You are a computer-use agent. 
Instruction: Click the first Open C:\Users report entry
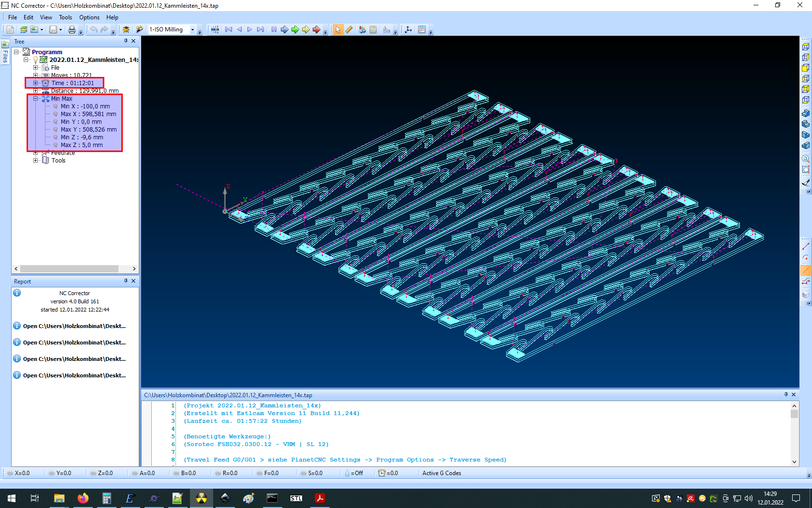click(x=74, y=326)
